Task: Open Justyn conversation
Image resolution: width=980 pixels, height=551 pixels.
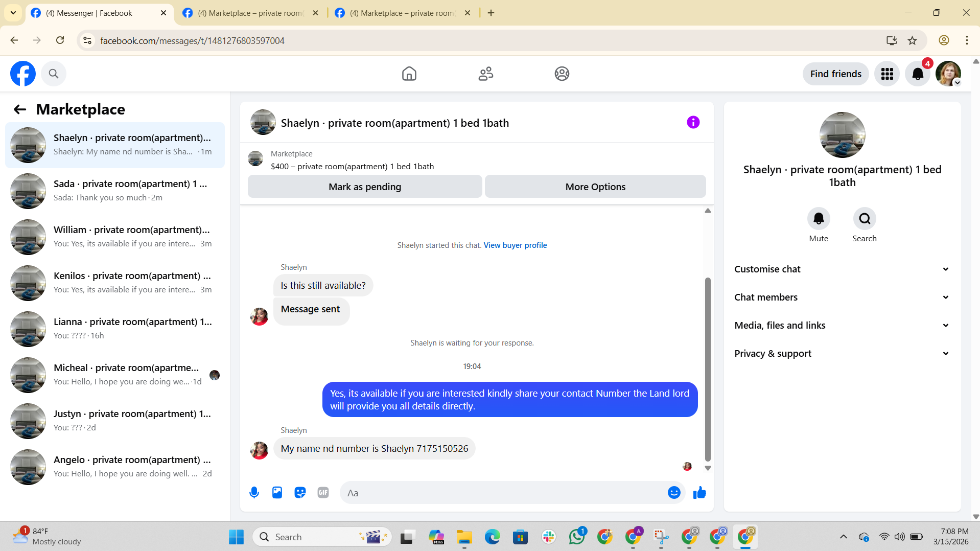Action: pos(115,421)
